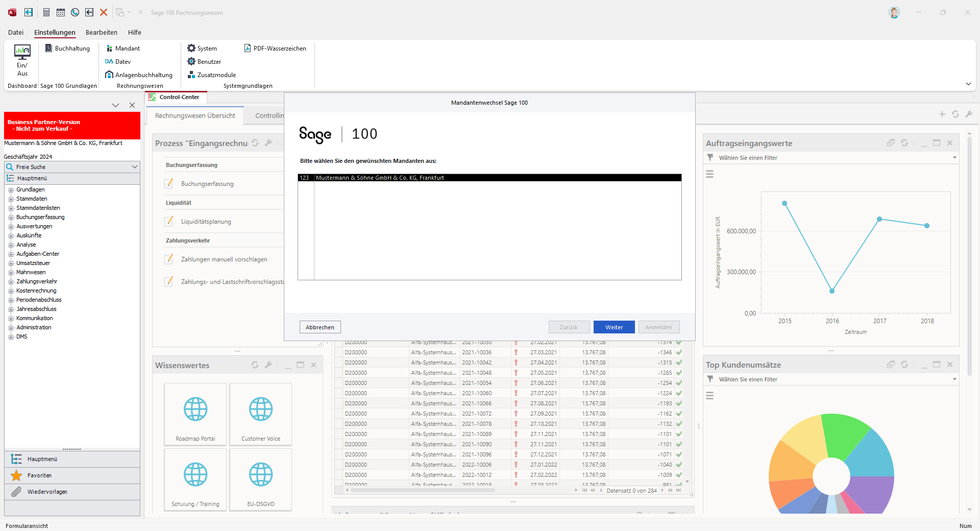The width and height of the screenshot is (980, 531).
Task: Open the Freie Suche dropdown
Action: tap(135, 167)
